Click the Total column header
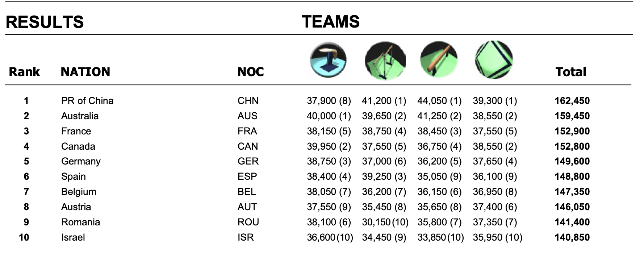The height and width of the screenshot is (258, 644). 570,72
